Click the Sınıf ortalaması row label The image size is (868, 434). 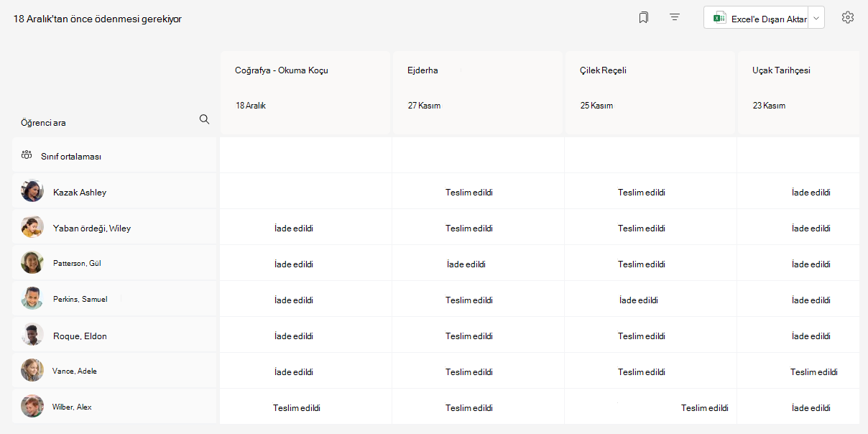[x=70, y=156]
